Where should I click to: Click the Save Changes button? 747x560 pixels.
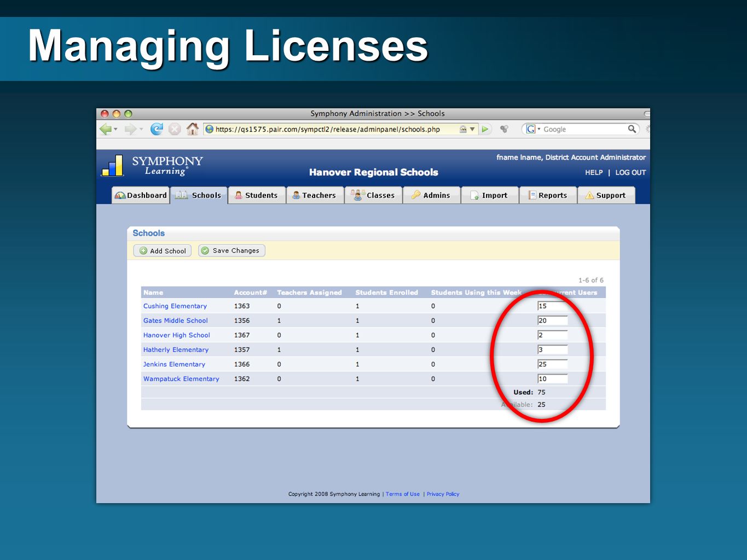click(231, 250)
